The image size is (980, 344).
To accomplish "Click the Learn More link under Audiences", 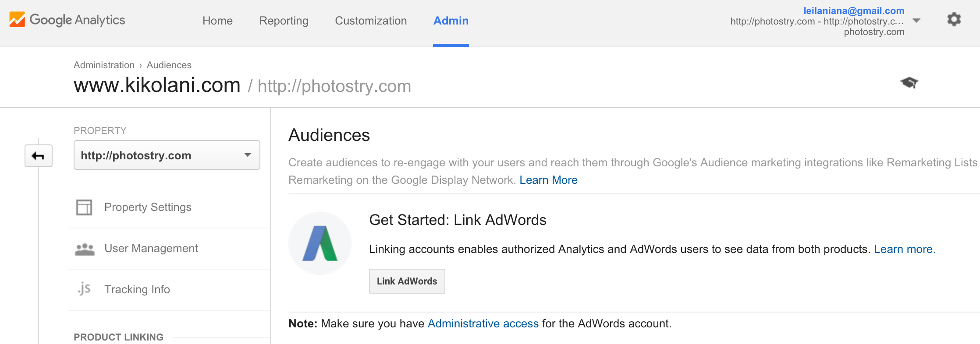I will pos(548,180).
